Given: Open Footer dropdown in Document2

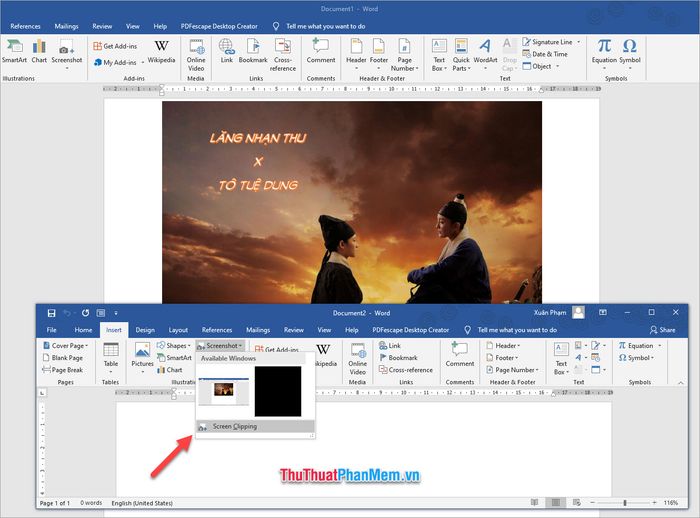Looking at the screenshot, I should pos(502,358).
